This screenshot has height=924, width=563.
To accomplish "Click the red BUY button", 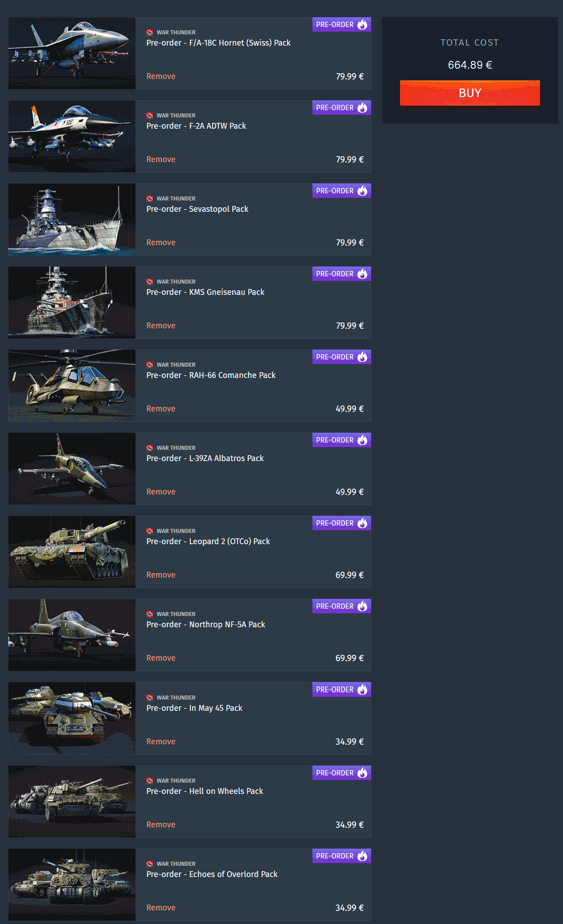I will [x=470, y=93].
